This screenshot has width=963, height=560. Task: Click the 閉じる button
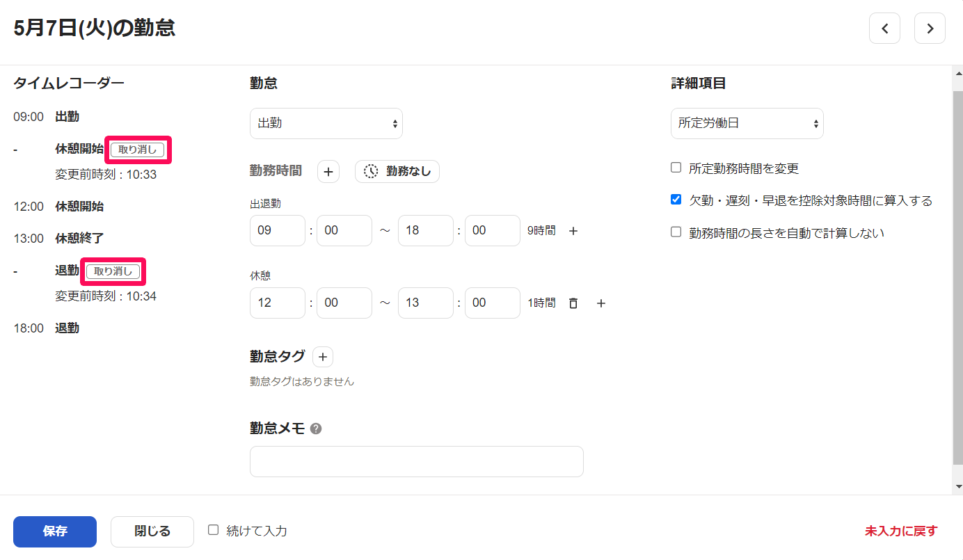point(152,531)
